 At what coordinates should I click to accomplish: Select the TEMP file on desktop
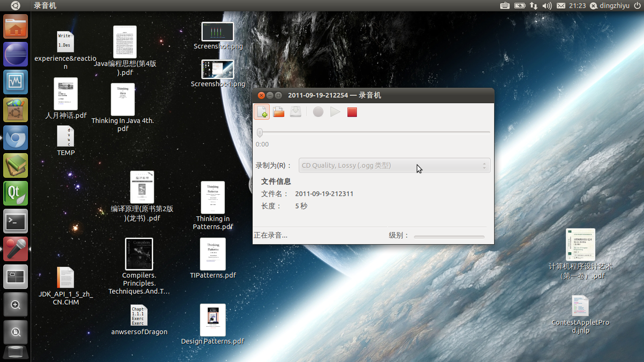[66, 140]
